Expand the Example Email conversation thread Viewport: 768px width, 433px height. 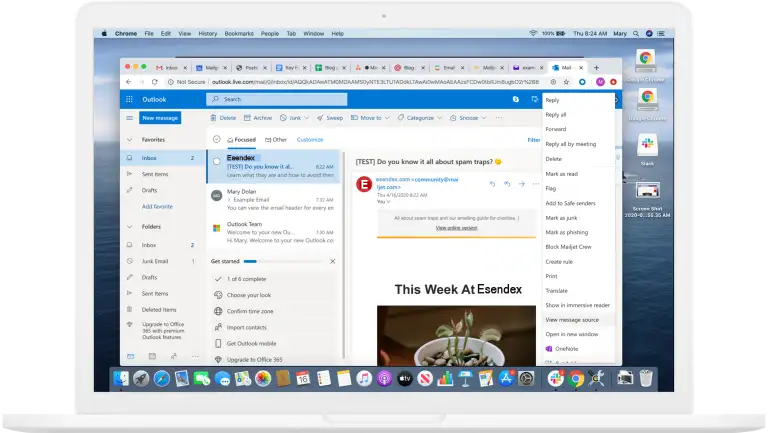(x=229, y=200)
